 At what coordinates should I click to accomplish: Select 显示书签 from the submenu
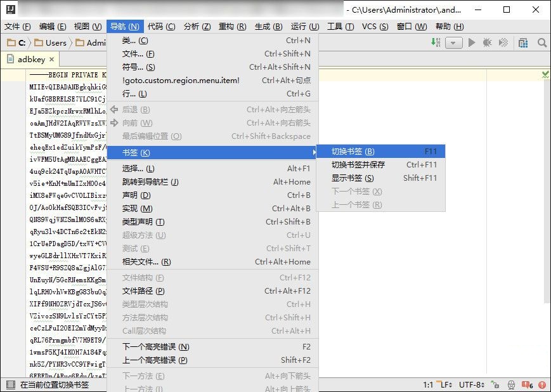355,178
